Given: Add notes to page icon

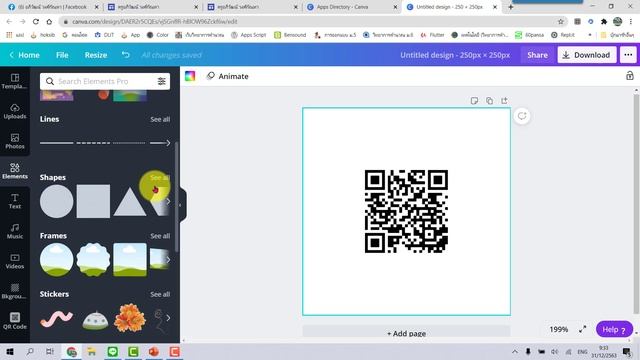Looking at the screenshot, I should 474,101.
